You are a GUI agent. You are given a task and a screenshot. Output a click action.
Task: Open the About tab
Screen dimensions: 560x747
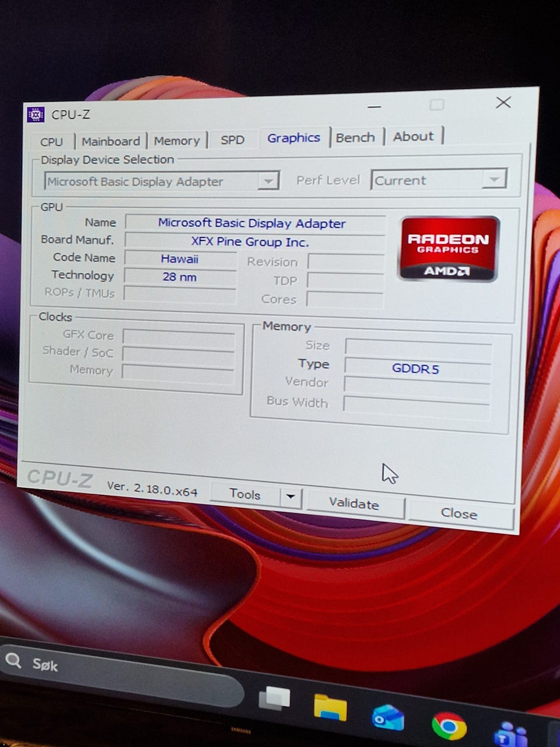point(414,136)
